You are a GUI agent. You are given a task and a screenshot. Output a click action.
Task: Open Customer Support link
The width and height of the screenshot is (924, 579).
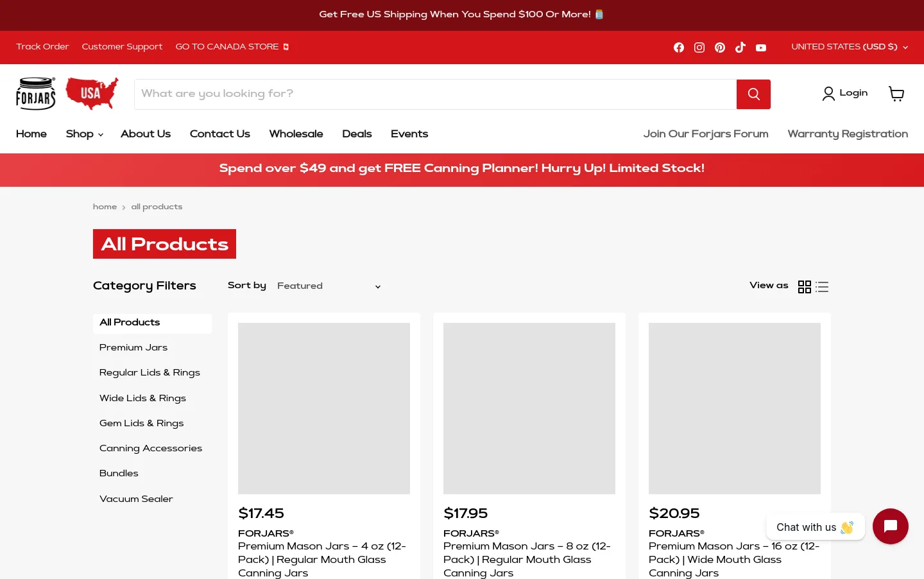point(122,47)
